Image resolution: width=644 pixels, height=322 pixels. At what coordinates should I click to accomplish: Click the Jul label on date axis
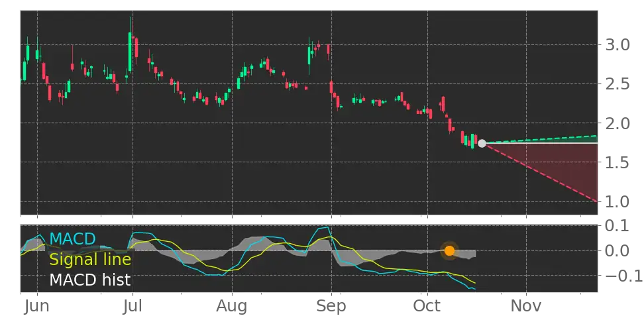click(x=133, y=306)
